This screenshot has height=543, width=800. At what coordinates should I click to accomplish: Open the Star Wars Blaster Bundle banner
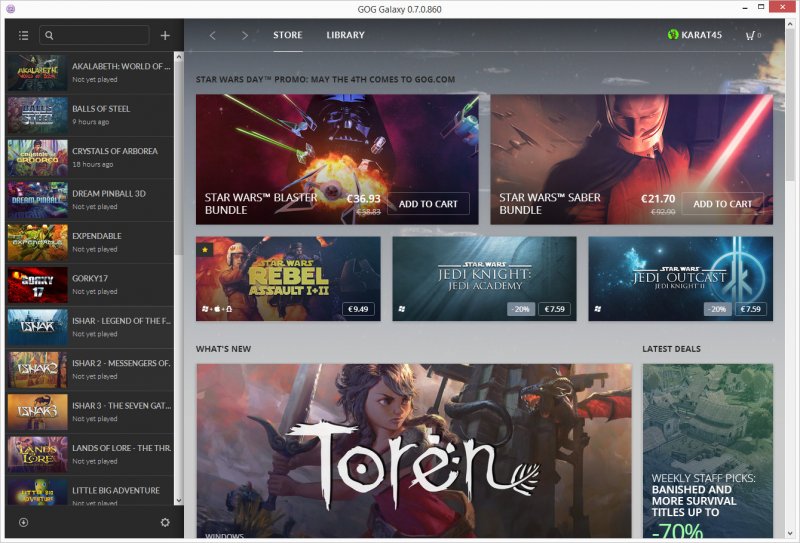click(337, 159)
